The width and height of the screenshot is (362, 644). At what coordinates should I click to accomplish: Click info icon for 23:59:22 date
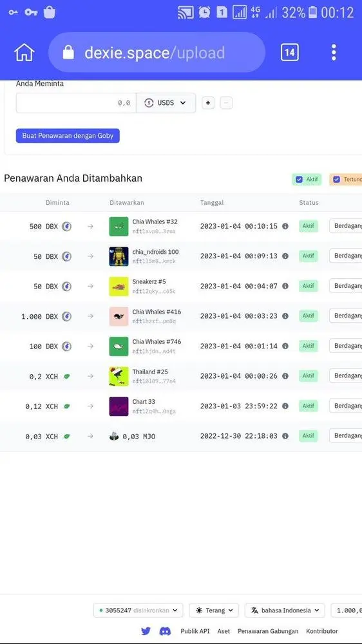285,406
